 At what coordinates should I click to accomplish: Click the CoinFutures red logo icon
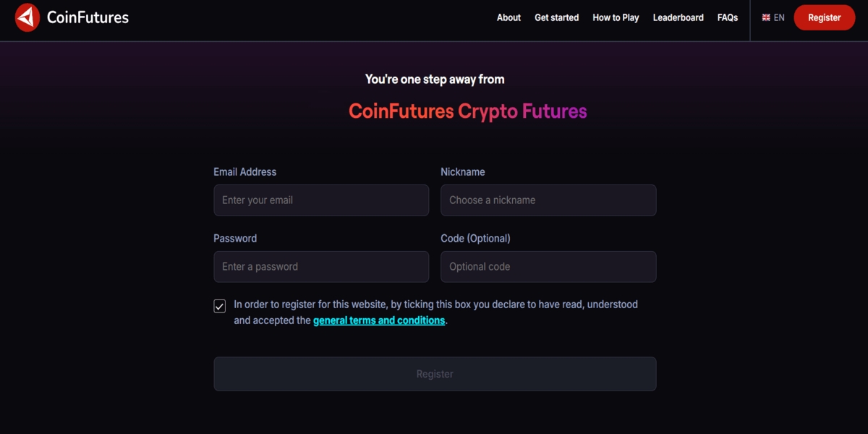click(x=27, y=17)
